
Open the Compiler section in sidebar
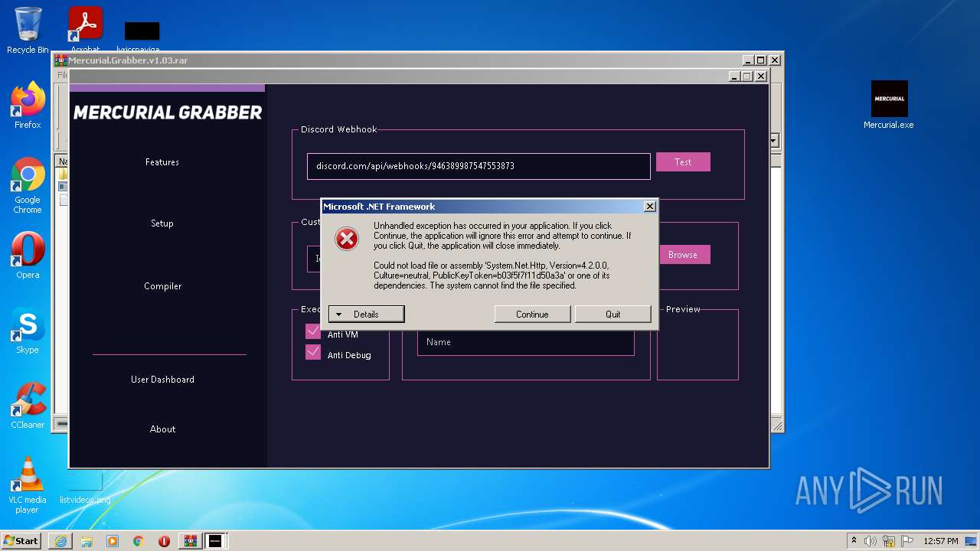163,286
